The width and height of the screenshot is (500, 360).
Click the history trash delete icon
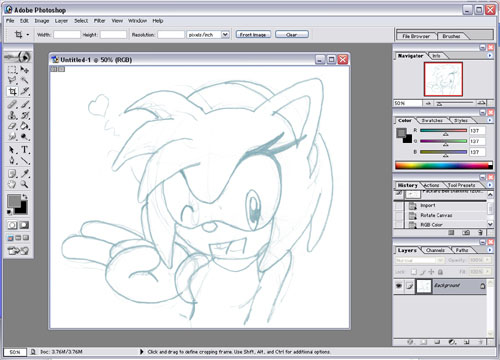[x=480, y=232]
